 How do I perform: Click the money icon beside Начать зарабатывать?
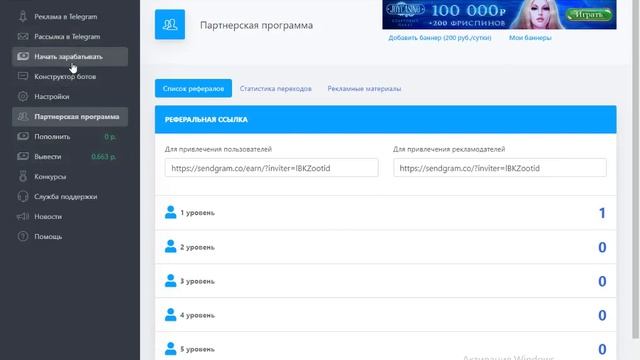point(23,56)
